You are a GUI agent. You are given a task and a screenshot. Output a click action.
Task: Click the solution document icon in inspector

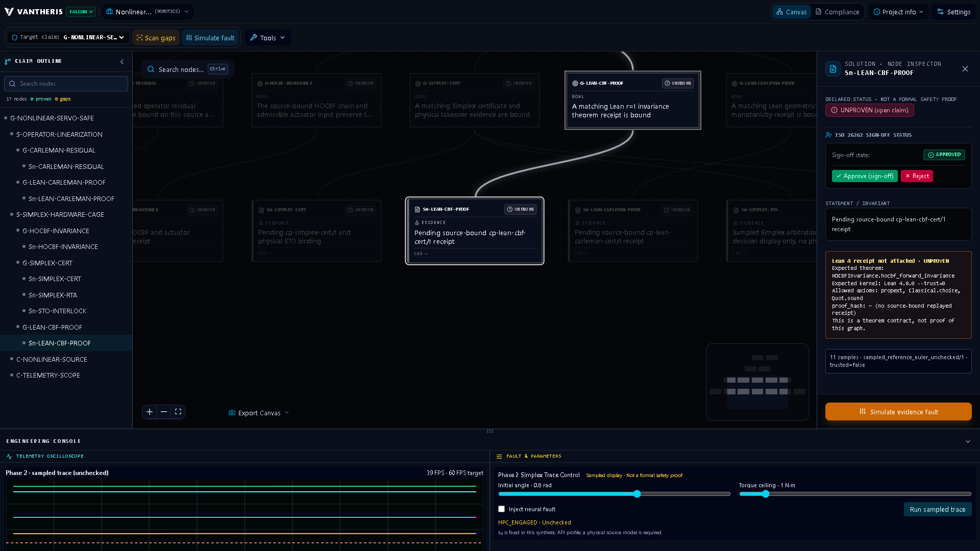pyautogui.click(x=833, y=69)
